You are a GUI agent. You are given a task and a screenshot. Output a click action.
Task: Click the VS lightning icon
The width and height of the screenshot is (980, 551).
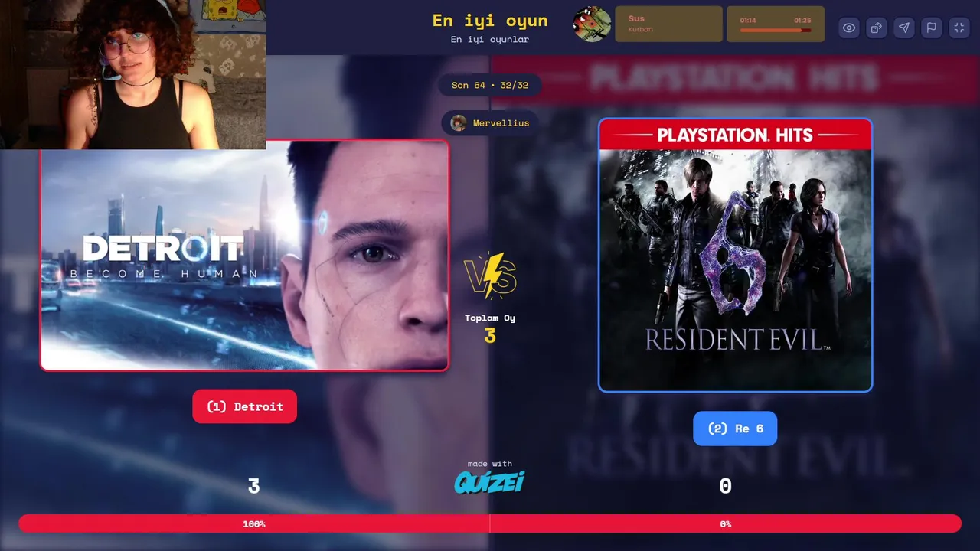coord(490,276)
